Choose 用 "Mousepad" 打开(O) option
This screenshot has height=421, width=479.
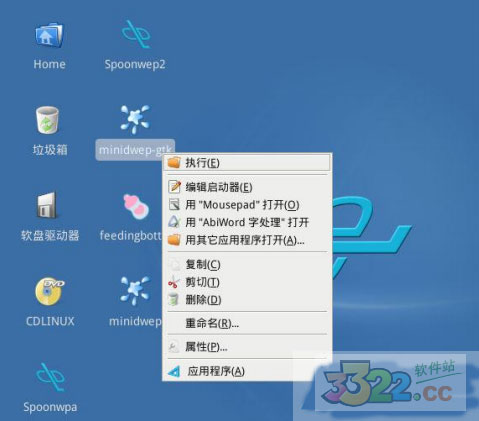247,205
